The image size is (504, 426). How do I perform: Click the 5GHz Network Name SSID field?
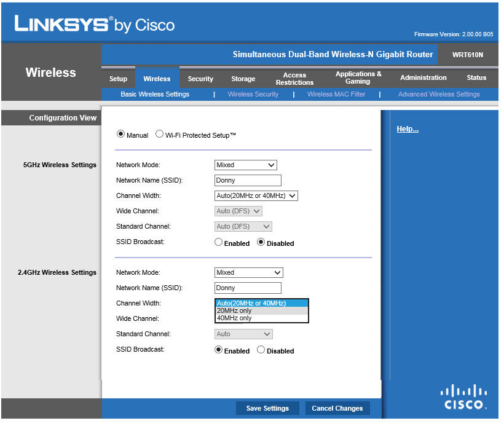point(248,180)
